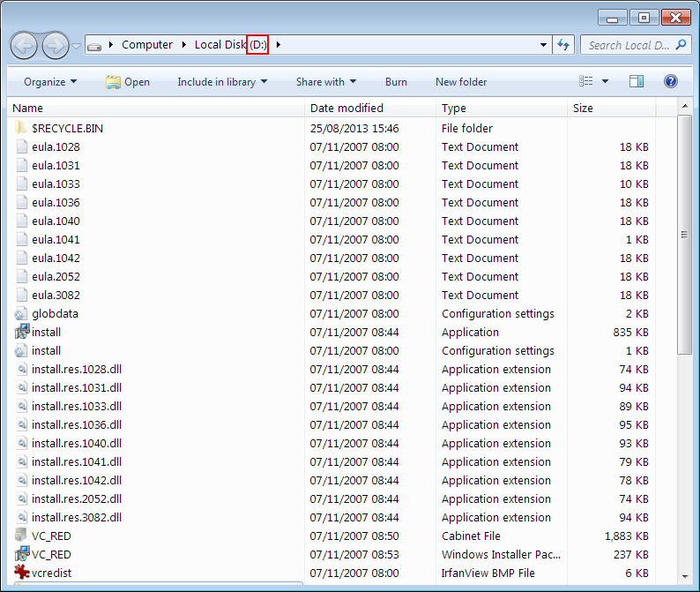Expand the Include in library dropdown
700x592 pixels.
pyautogui.click(x=222, y=82)
